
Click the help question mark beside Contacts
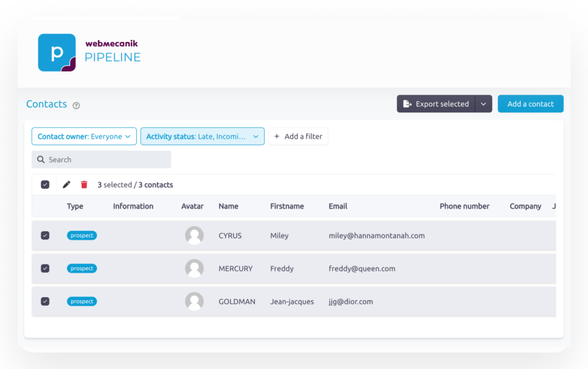click(76, 106)
